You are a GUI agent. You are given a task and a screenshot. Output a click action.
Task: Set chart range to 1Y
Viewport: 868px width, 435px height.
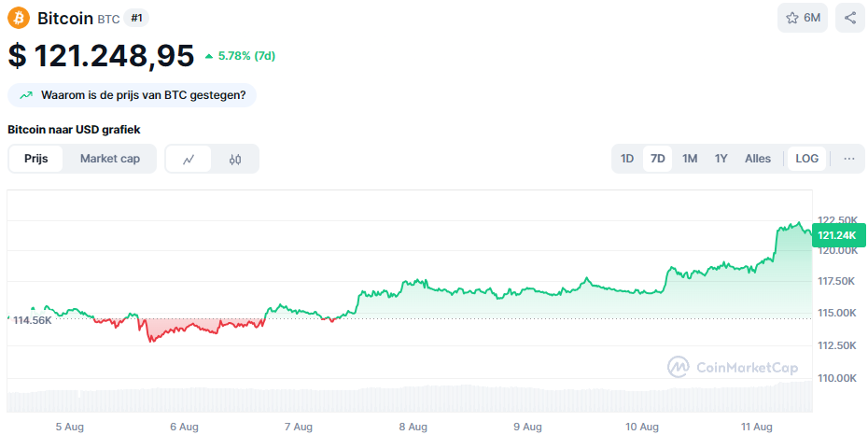[721, 159]
